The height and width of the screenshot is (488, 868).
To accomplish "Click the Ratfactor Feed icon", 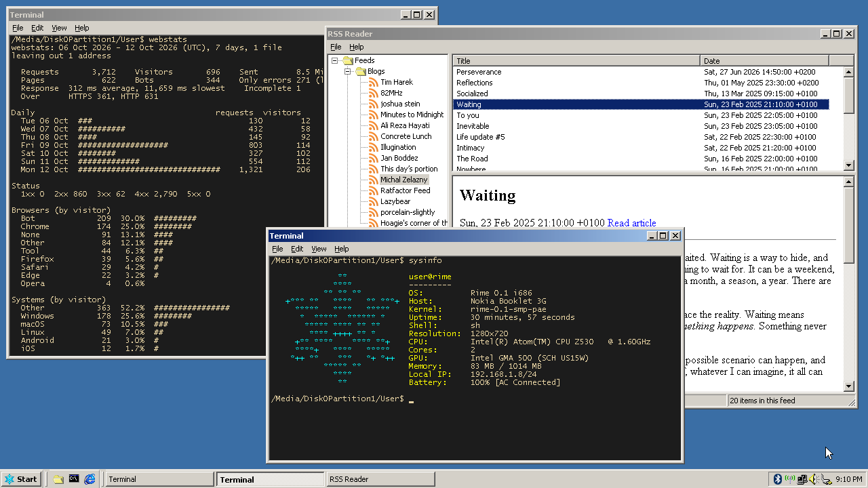I will coord(374,190).
